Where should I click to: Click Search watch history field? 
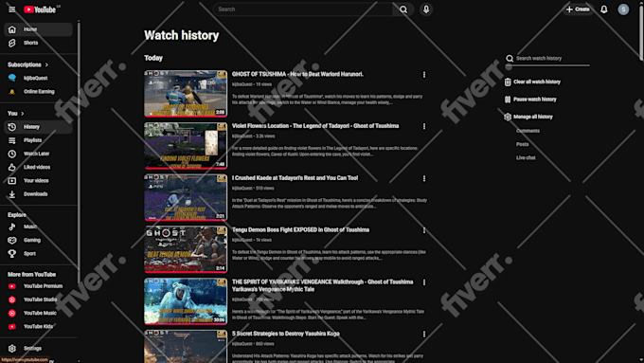point(552,59)
